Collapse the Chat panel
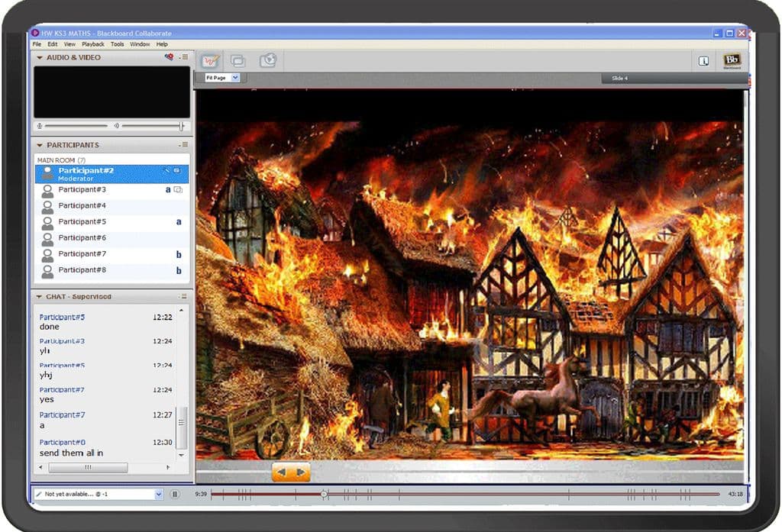 pos(39,297)
